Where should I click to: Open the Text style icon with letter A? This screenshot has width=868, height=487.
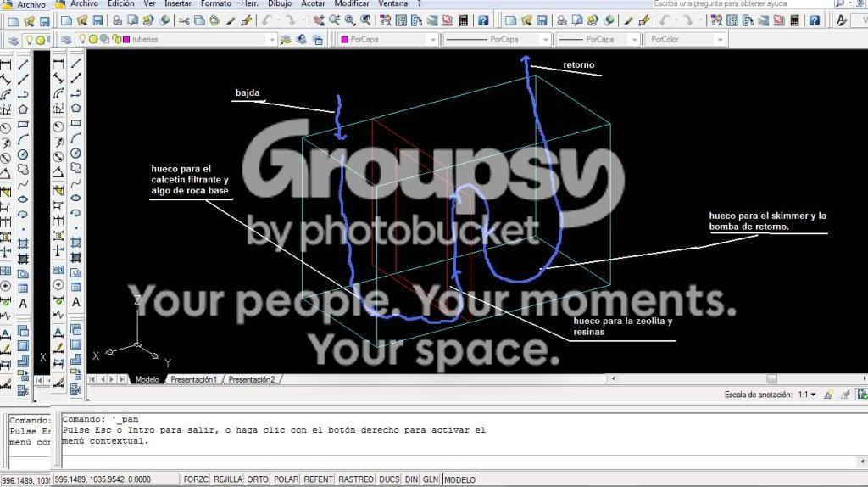(842, 21)
